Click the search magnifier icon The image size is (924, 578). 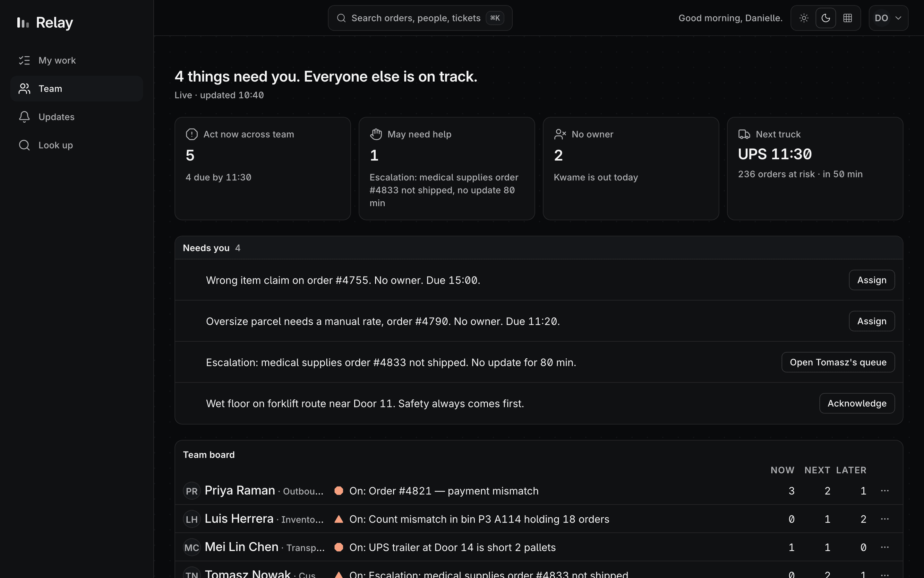pos(341,18)
